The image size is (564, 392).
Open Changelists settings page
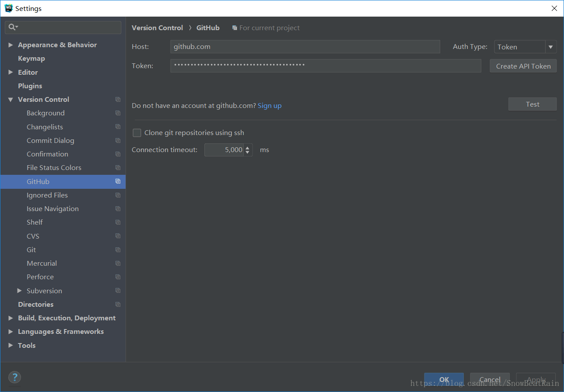tap(45, 127)
